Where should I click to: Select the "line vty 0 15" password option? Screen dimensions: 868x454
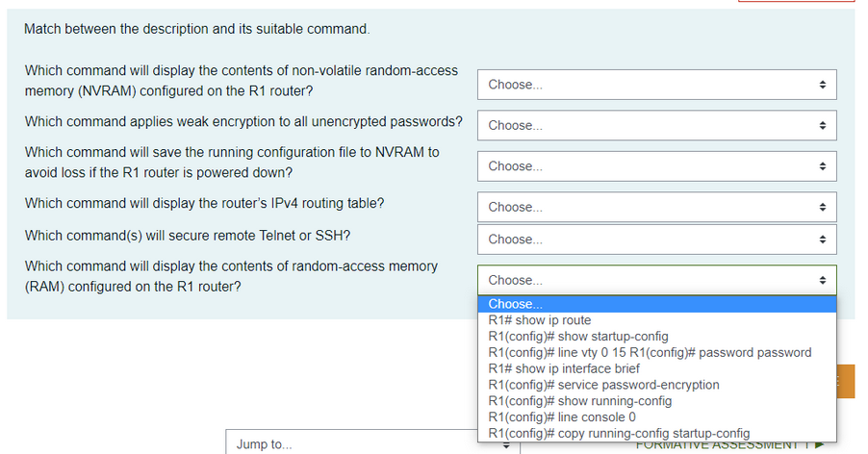click(650, 353)
